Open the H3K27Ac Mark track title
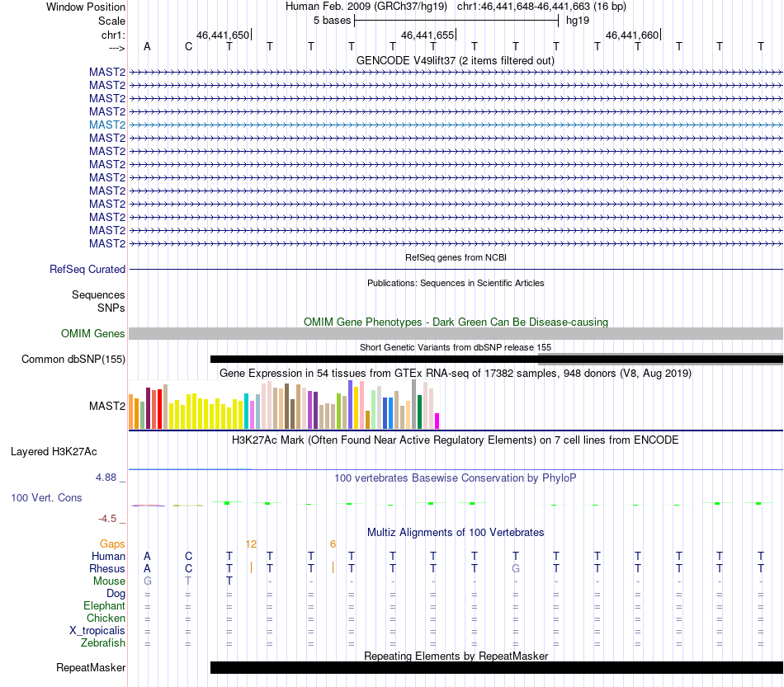Screen dimensions: 784x687 pyautogui.click(x=456, y=440)
